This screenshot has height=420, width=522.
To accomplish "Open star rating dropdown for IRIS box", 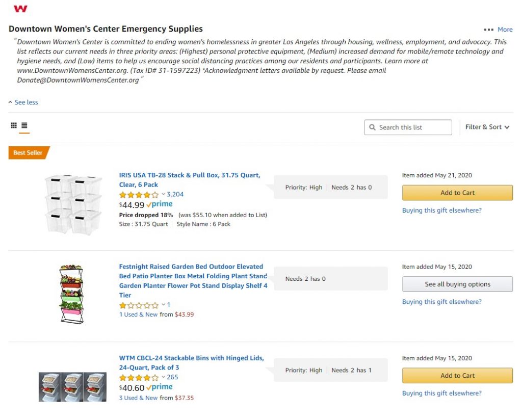I will 164,194.
